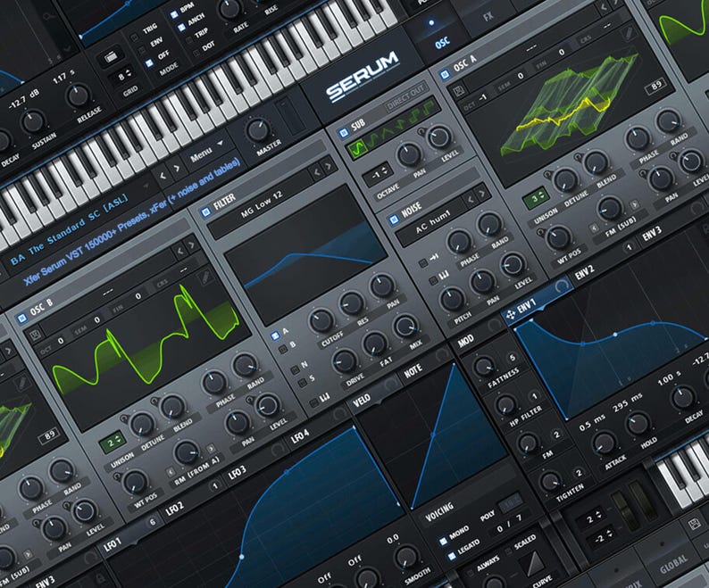
Task: Select next filter type arrow above MG Low 12
Action: pyautogui.click(x=329, y=166)
